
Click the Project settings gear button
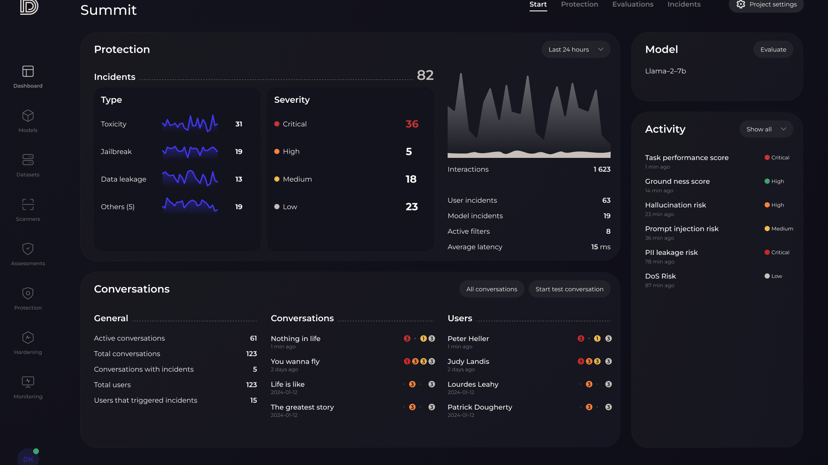(766, 5)
